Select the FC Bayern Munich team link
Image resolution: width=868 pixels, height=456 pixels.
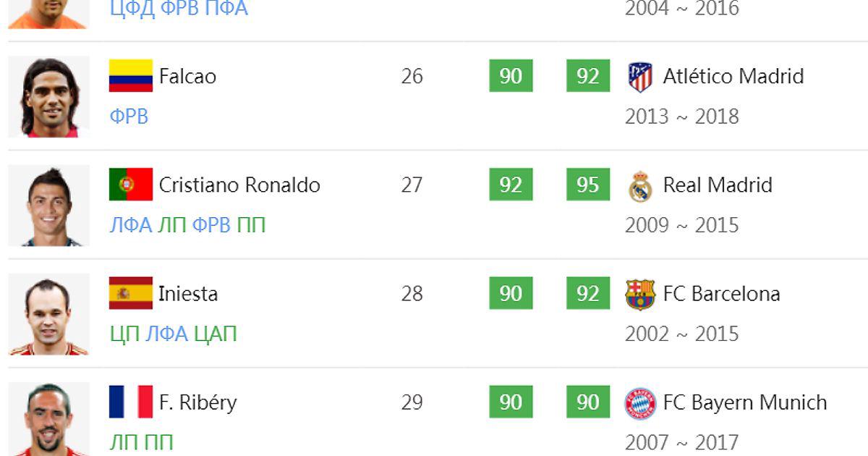click(x=745, y=402)
